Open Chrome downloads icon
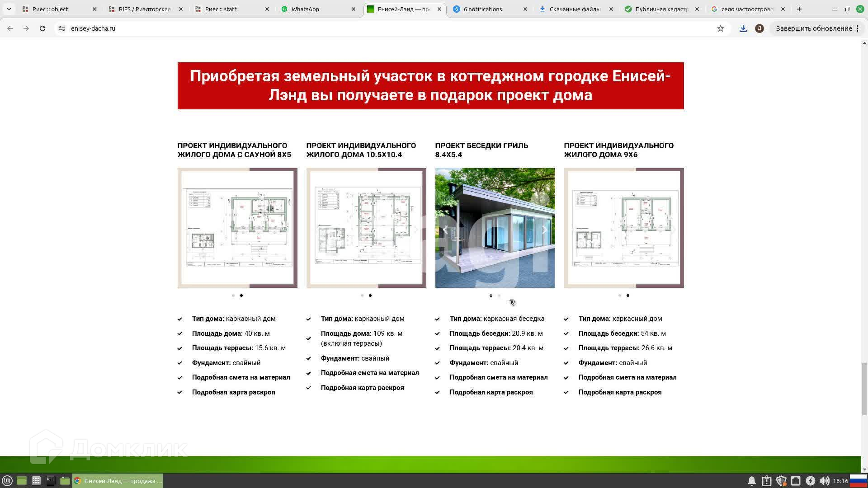The height and width of the screenshot is (488, 868). pos(743,28)
